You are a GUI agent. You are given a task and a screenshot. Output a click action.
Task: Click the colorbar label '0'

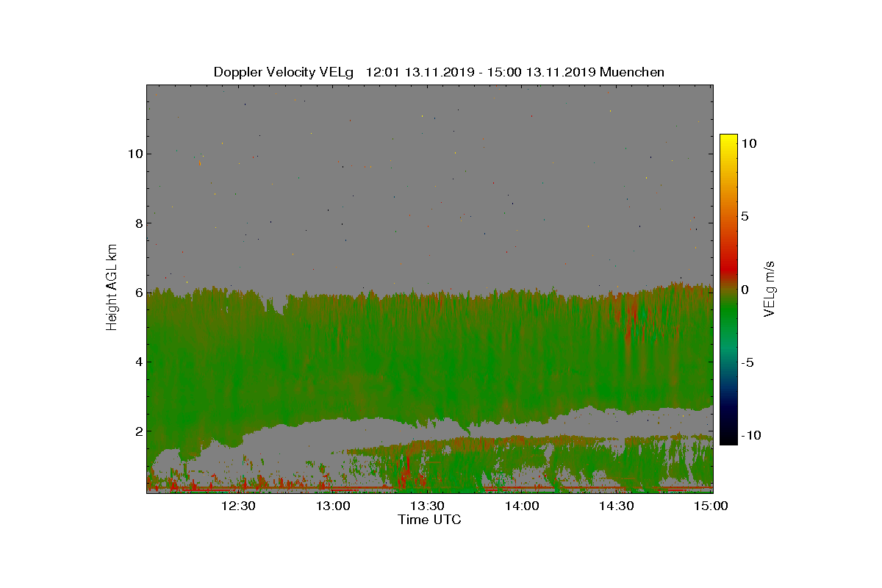pyautogui.click(x=745, y=290)
